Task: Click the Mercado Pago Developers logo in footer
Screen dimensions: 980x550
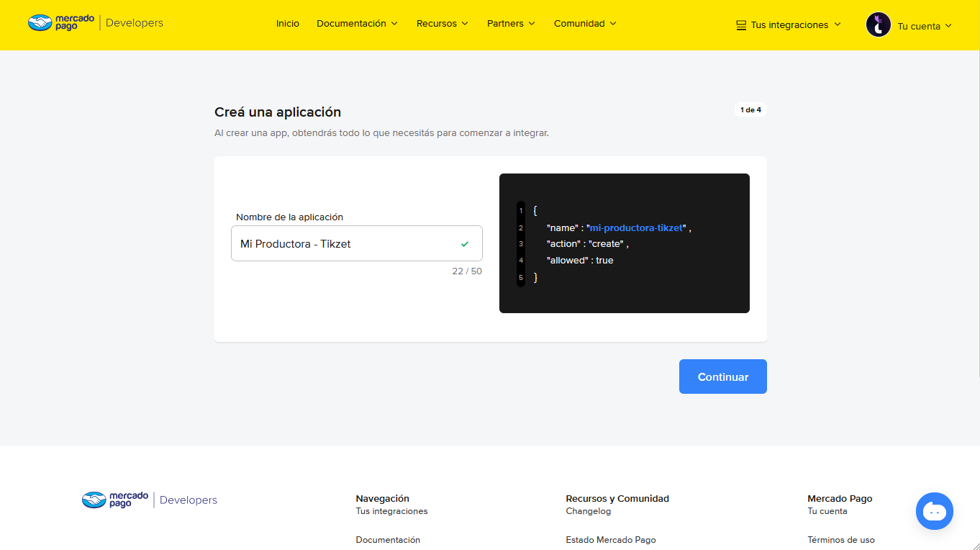Action: tap(149, 500)
